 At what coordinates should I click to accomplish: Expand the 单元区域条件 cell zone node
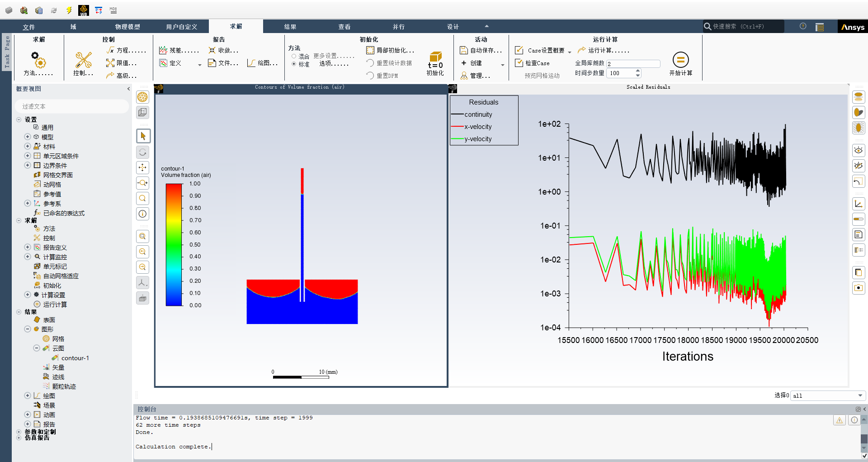(28, 156)
